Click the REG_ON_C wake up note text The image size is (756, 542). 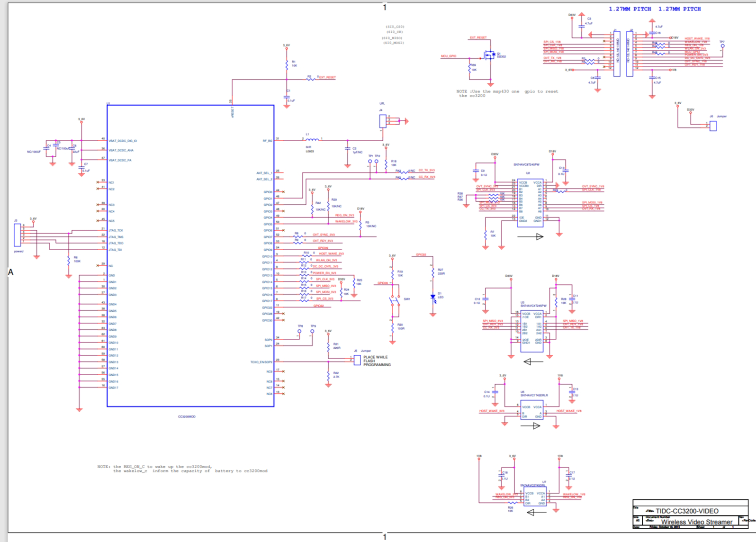[x=182, y=469]
